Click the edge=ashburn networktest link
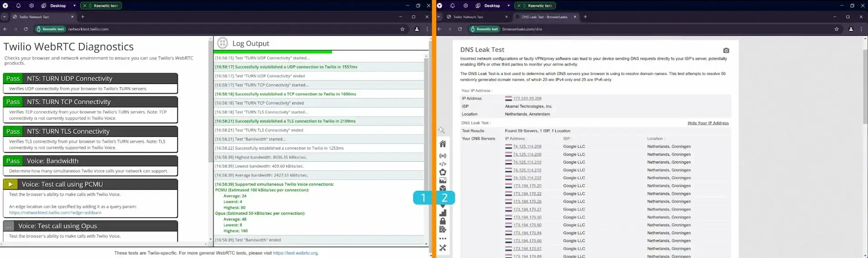This screenshot has width=868, height=258. [x=55, y=212]
